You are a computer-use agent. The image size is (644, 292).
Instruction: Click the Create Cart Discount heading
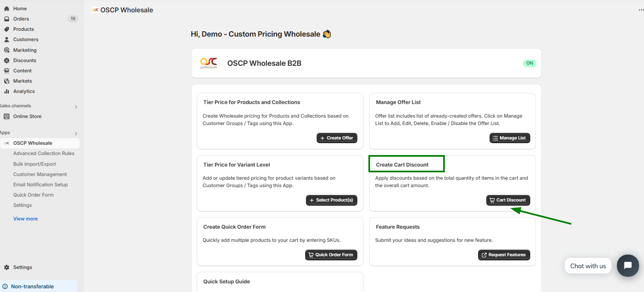coord(402,165)
